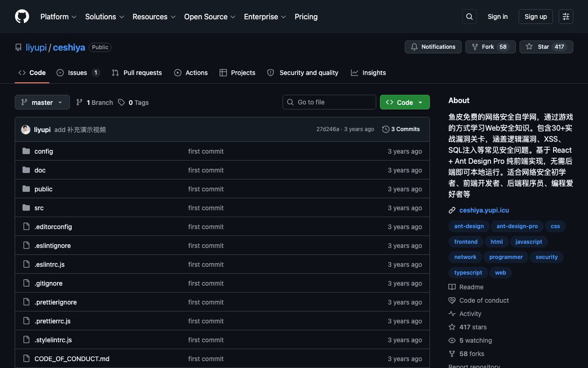588x368 pixels.
Task: Click the src folder icon
Action: pyautogui.click(x=26, y=207)
